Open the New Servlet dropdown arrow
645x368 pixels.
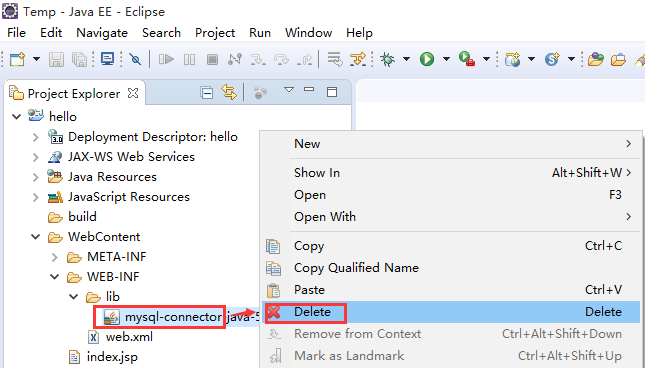click(571, 60)
